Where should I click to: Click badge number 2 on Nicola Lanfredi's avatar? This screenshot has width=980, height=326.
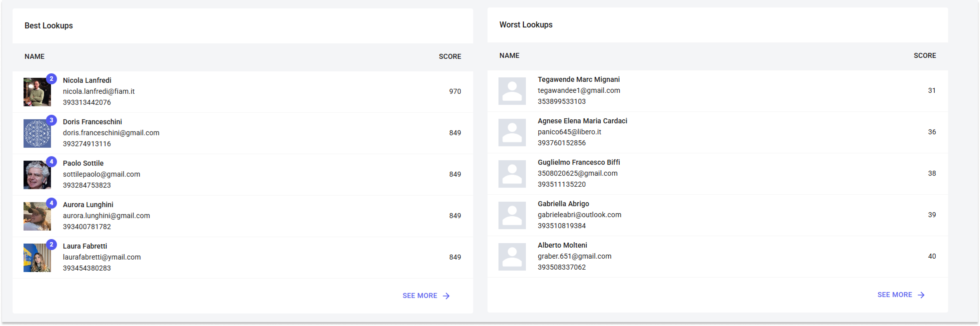tap(51, 79)
